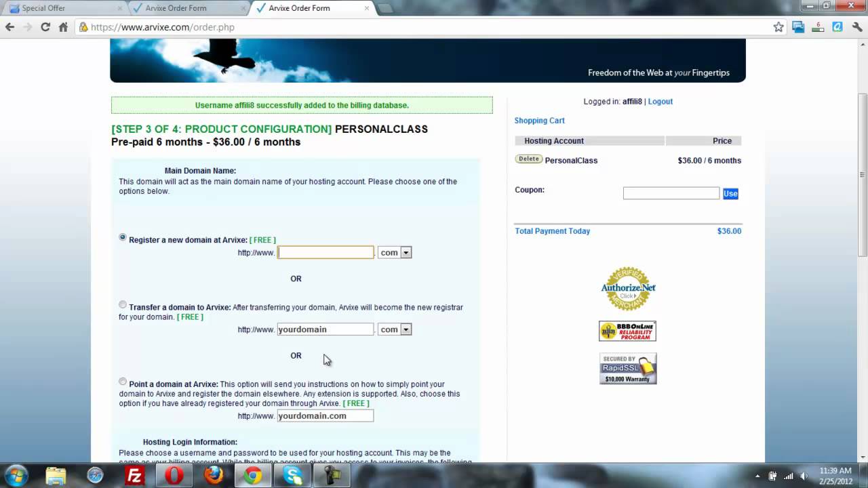The image size is (868, 488).
Task: Open the screen recorder taskbar icon
Action: (x=332, y=476)
